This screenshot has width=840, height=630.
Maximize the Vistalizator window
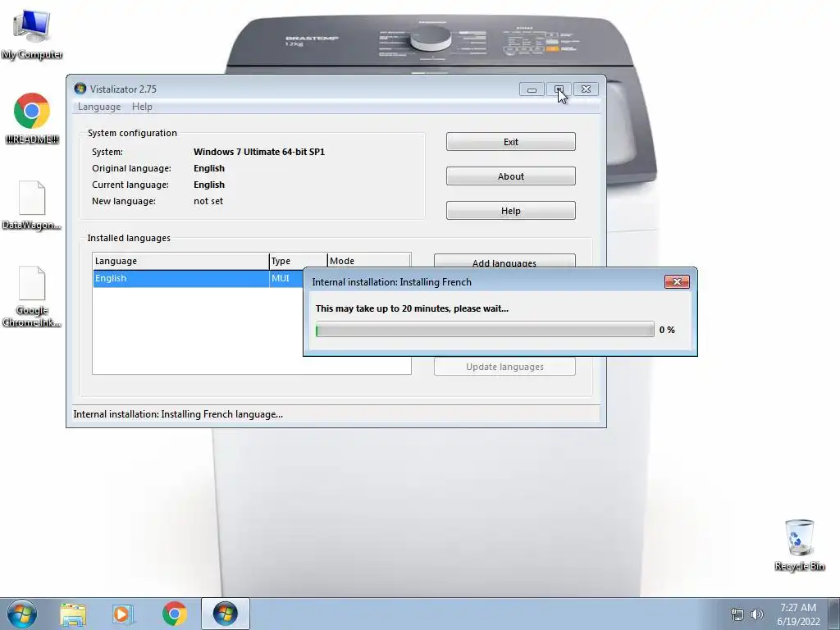coord(559,89)
